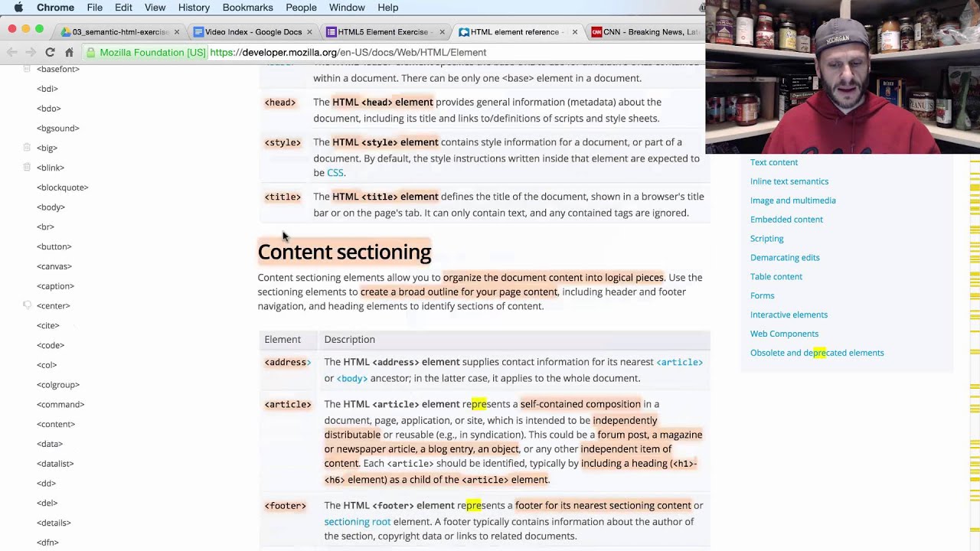Jump to Image and multimedia section

792,201
